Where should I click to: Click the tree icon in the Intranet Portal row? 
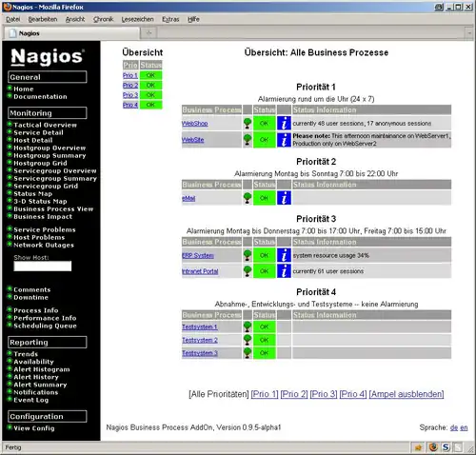[248, 271]
